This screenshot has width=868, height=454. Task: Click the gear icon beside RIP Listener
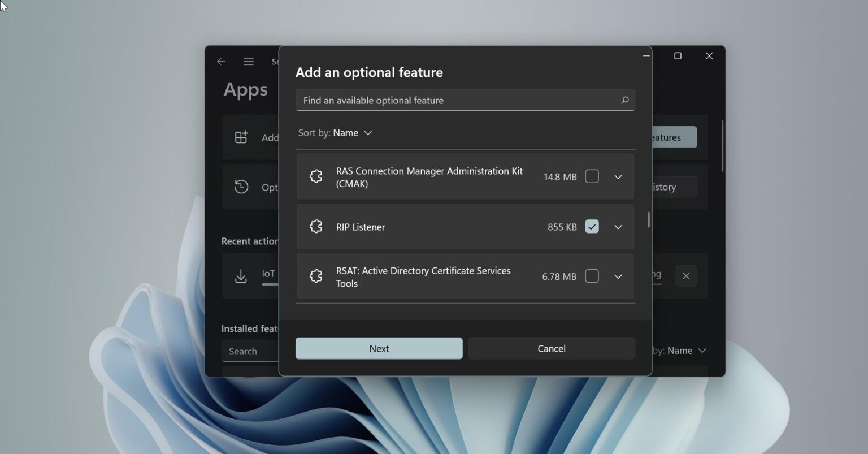point(315,226)
